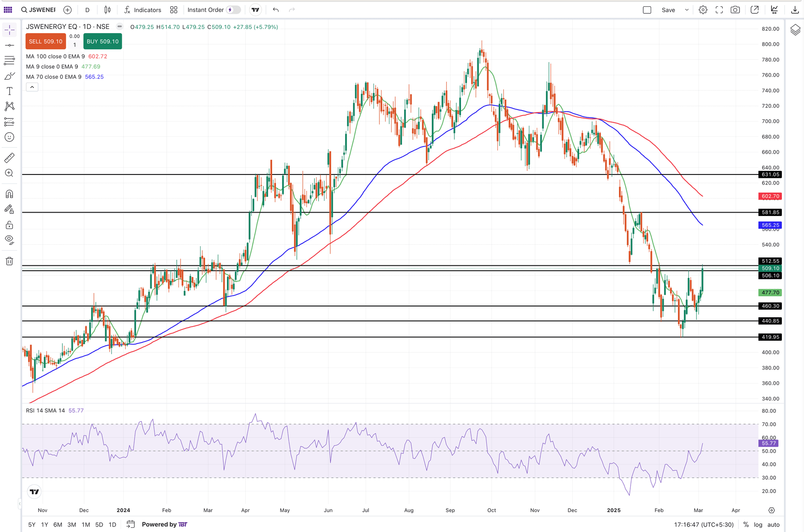
Task: Click the TradingView logo button in toolbar
Action: coord(255,10)
